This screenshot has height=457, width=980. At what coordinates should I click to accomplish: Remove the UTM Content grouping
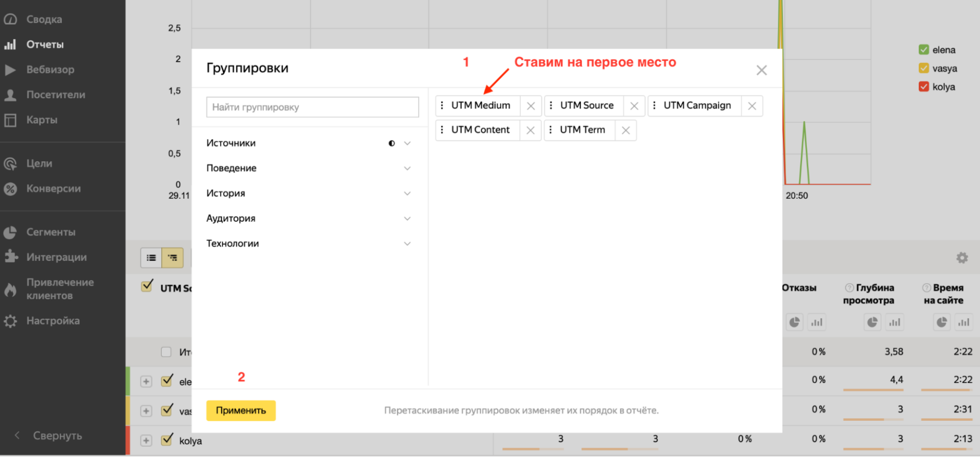tap(531, 130)
